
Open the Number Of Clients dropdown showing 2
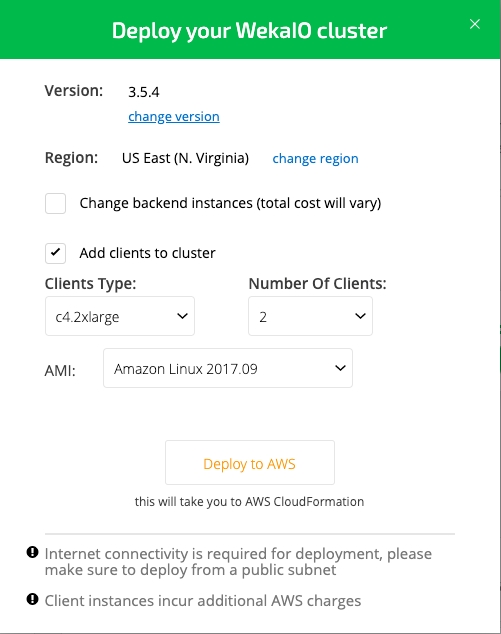coord(310,316)
